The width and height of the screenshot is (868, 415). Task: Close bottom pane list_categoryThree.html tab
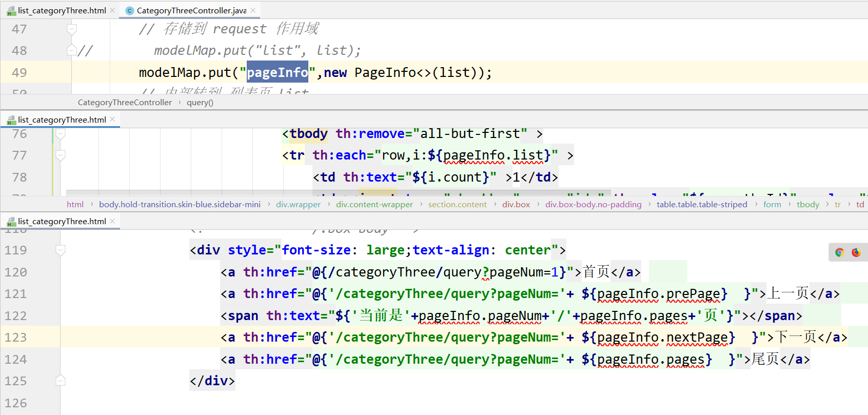point(112,221)
